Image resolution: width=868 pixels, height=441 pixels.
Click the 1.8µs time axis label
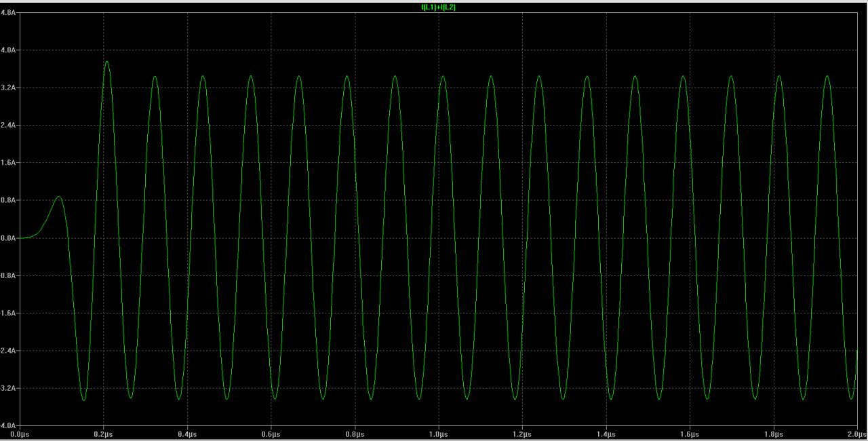tap(774, 434)
